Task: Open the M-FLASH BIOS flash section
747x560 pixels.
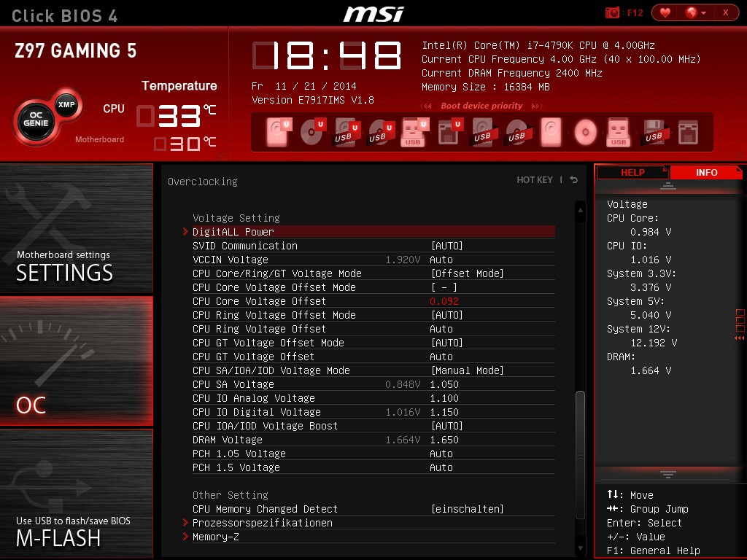Action: (x=76, y=494)
